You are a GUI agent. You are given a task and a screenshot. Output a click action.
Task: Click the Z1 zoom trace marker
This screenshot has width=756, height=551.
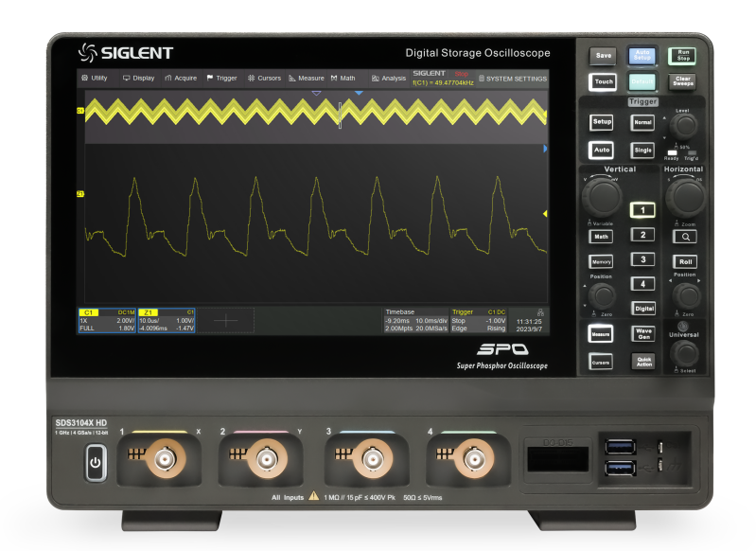80,194
